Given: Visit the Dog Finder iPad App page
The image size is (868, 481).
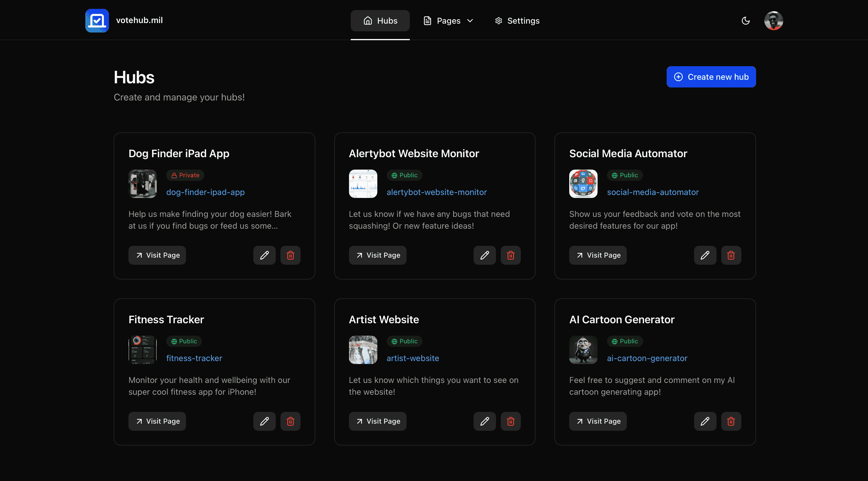Looking at the screenshot, I should [x=157, y=255].
